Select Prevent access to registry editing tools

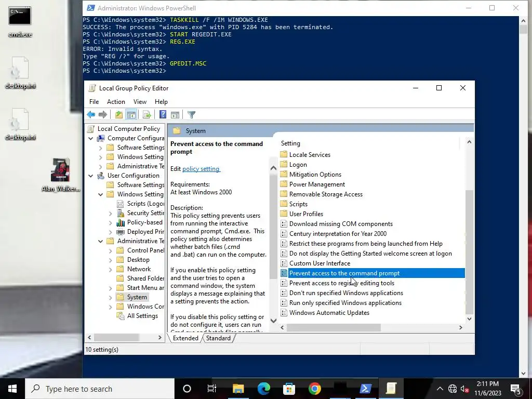click(342, 283)
